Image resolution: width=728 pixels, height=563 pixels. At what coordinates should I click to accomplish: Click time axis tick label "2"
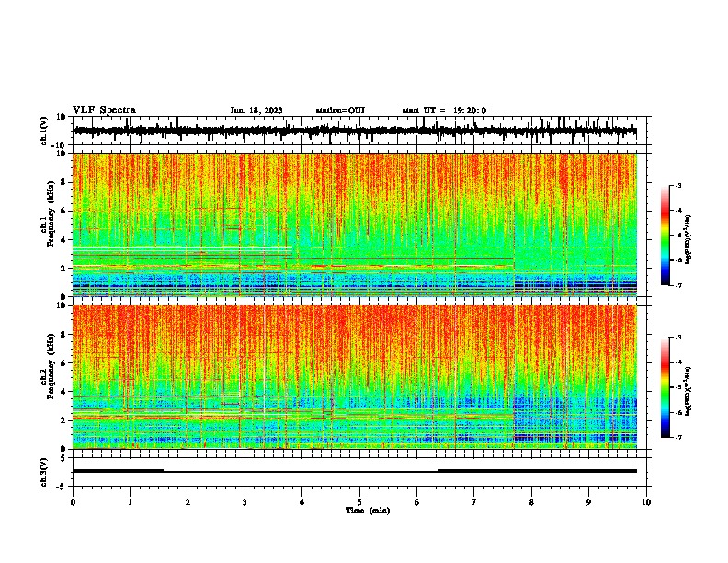[188, 502]
